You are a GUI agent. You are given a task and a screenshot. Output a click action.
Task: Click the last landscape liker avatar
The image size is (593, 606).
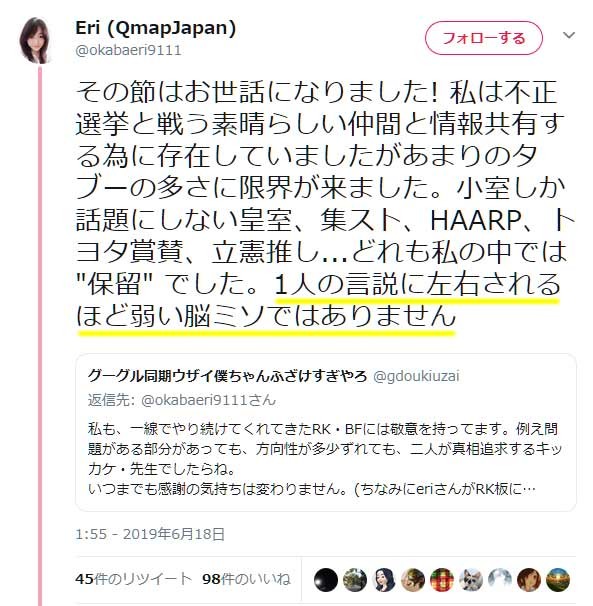coord(558,580)
